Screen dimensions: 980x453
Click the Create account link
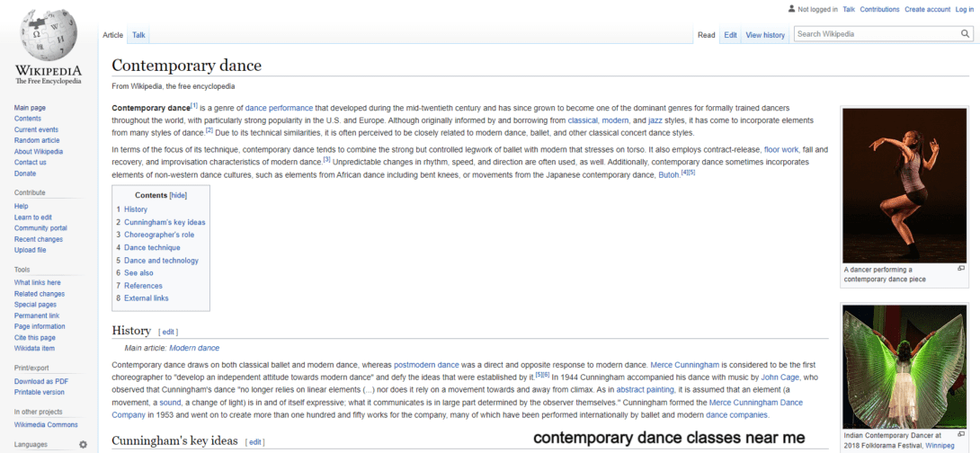coord(927,9)
